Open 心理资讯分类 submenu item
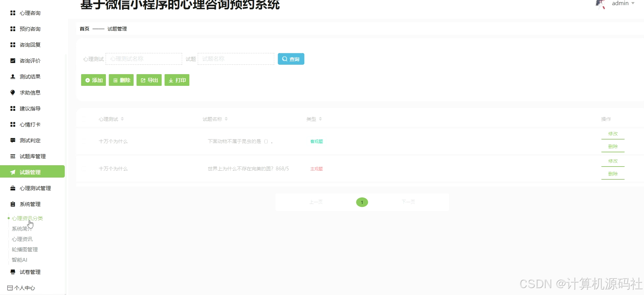 point(27,218)
